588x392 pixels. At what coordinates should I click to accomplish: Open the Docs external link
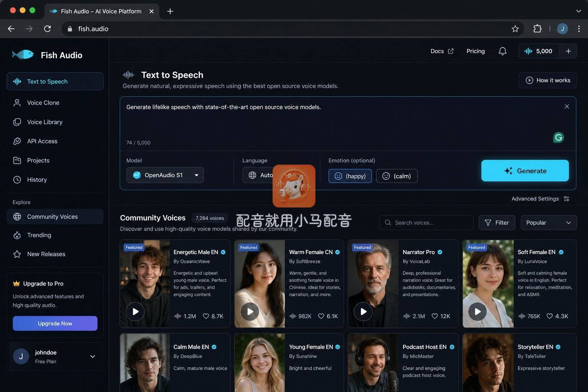pos(442,51)
